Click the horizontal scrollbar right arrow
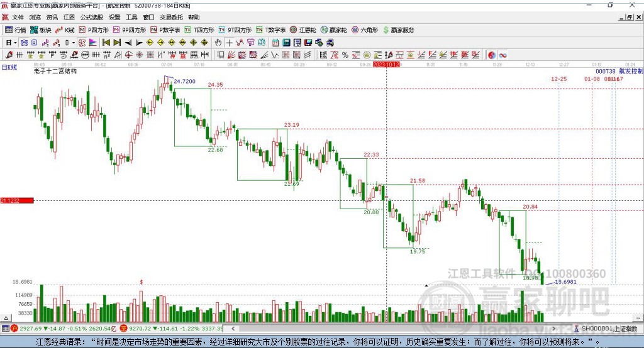The width and height of the screenshot is (644, 348). click(553, 329)
